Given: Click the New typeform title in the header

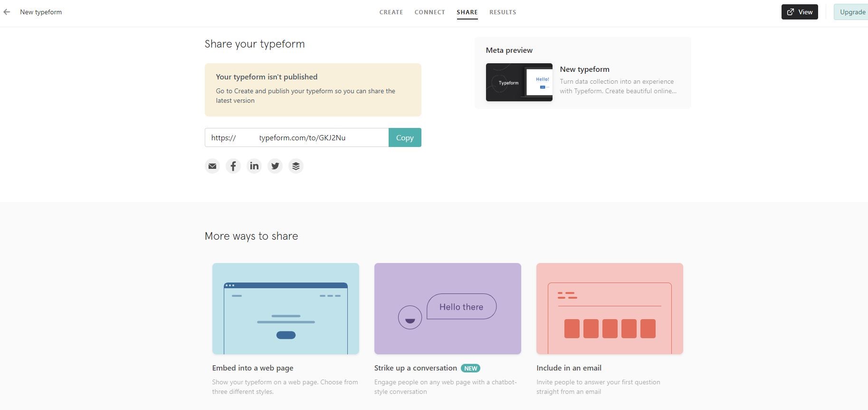Looking at the screenshot, I should [x=41, y=12].
